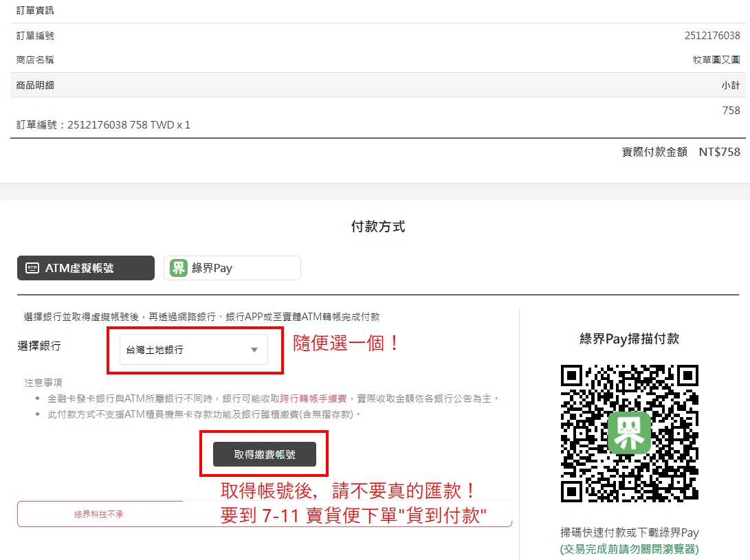Click the order number 2512176038 value
750x560 pixels.
pyautogui.click(x=712, y=36)
